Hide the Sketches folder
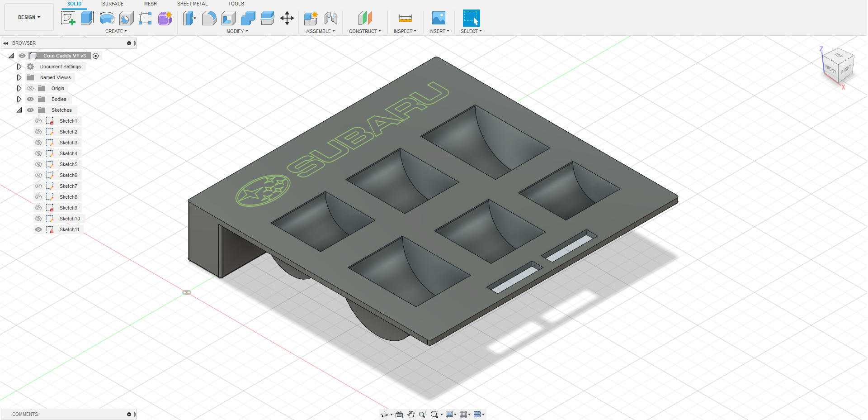This screenshot has width=868, height=420. coord(30,110)
